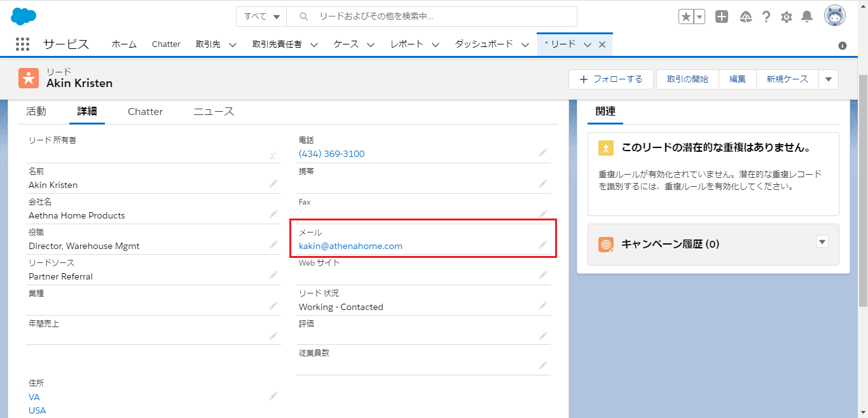Viewport: 868px width, 418px height.
Task: Open the キャンペーン履歴 card menu
Action: tap(822, 241)
